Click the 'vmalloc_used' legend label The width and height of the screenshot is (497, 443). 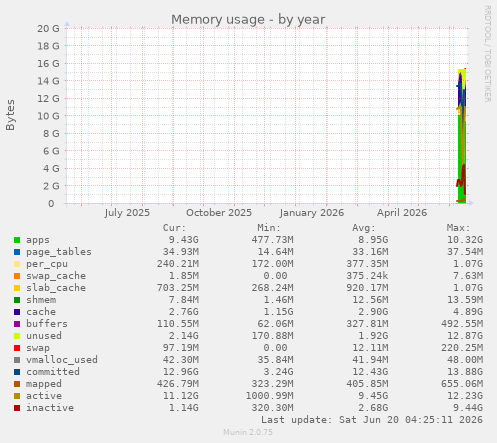pos(62,360)
